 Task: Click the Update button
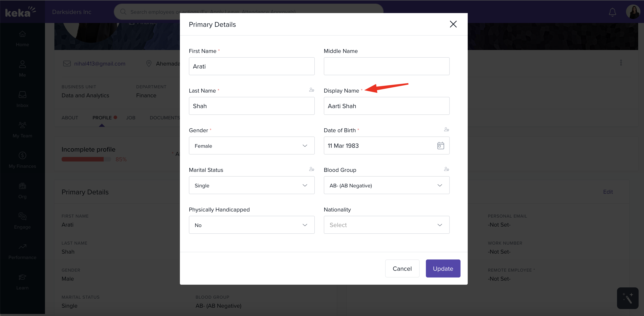coord(443,268)
